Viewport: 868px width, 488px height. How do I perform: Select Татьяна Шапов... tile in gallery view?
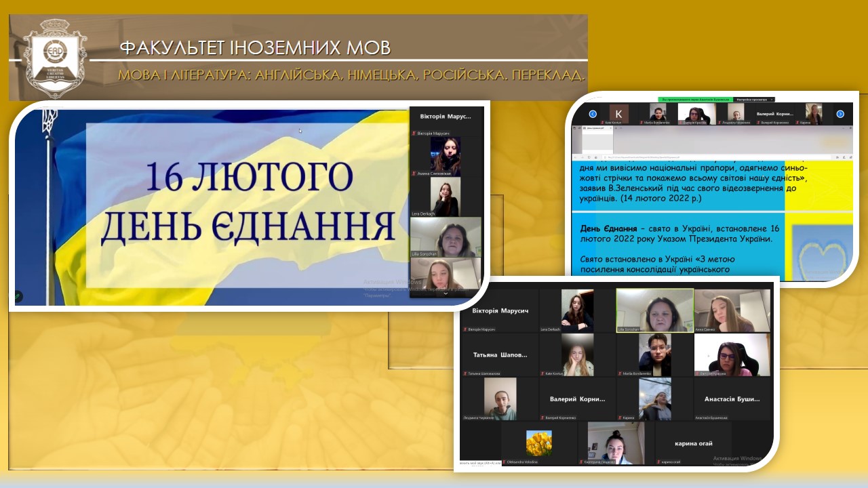[500, 354]
